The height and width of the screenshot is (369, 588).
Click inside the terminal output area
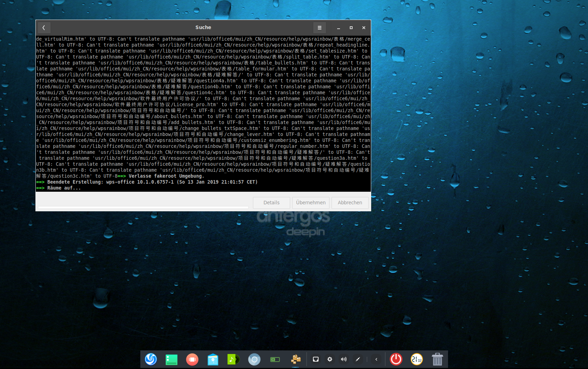pos(203,113)
